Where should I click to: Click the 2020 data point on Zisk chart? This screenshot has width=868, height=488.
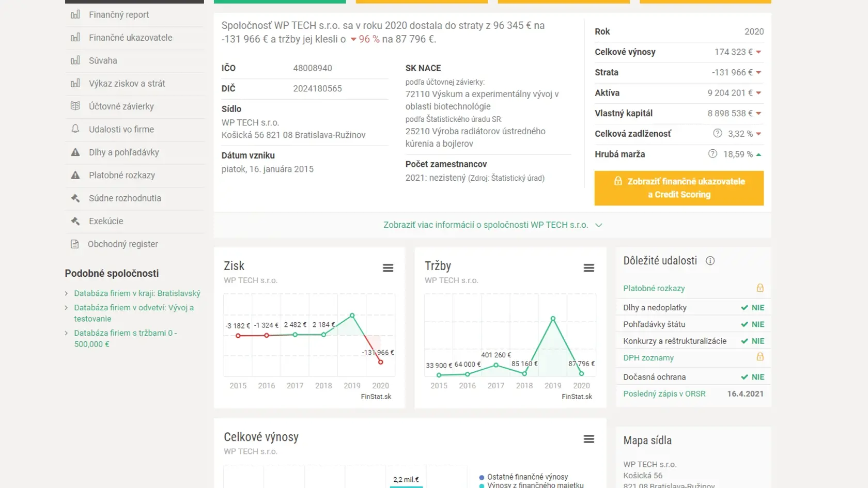[x=380, y=362]
